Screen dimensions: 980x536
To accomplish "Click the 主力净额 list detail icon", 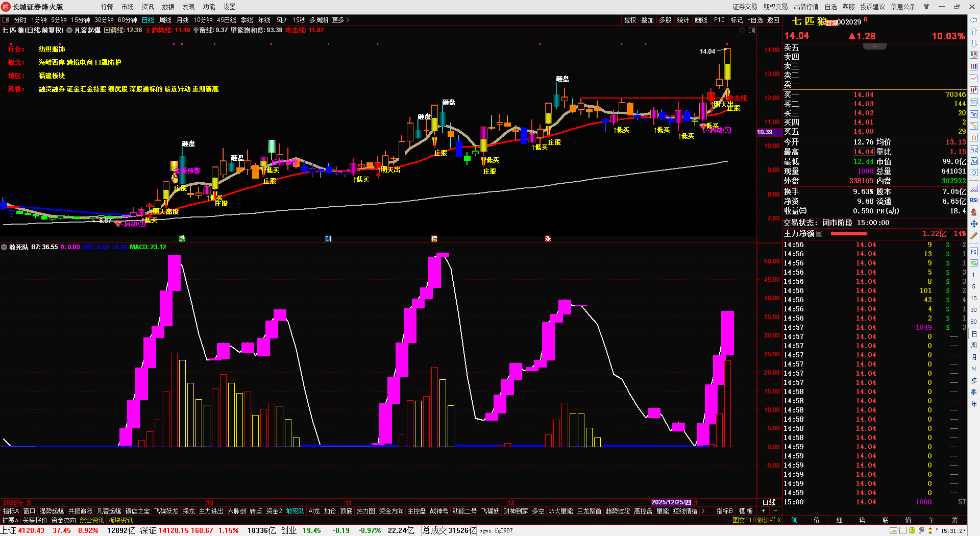I will pos(819,234).
